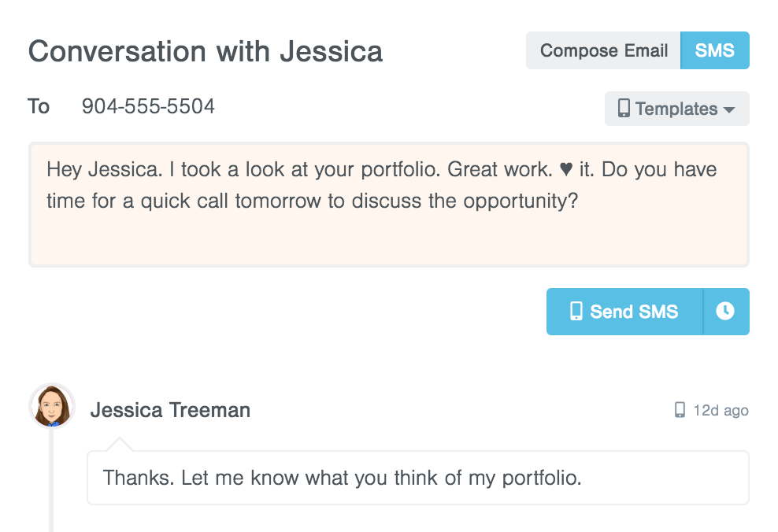
Task: Open Jessica Treeman's avatar picture
Action: 52,406
